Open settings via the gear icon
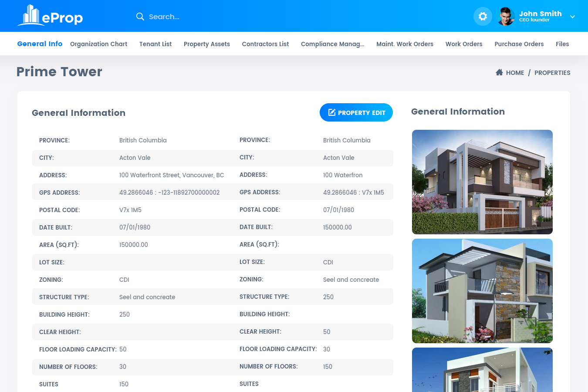This screenshot has width=588, height=392. [x=483, y=17]
